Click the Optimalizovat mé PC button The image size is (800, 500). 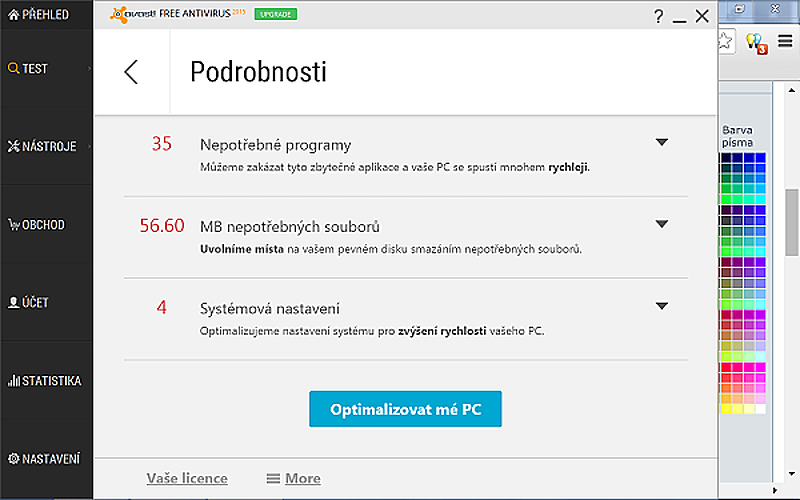pyautogui.click(x=405, y=410)
